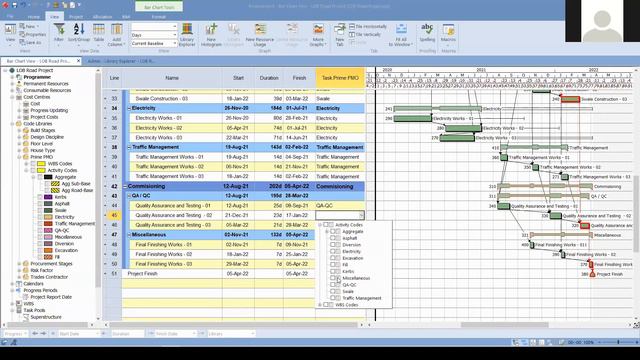Switch to the Project ribbon tab
Viewport: 640px width, 360px height.
[76, 17]
